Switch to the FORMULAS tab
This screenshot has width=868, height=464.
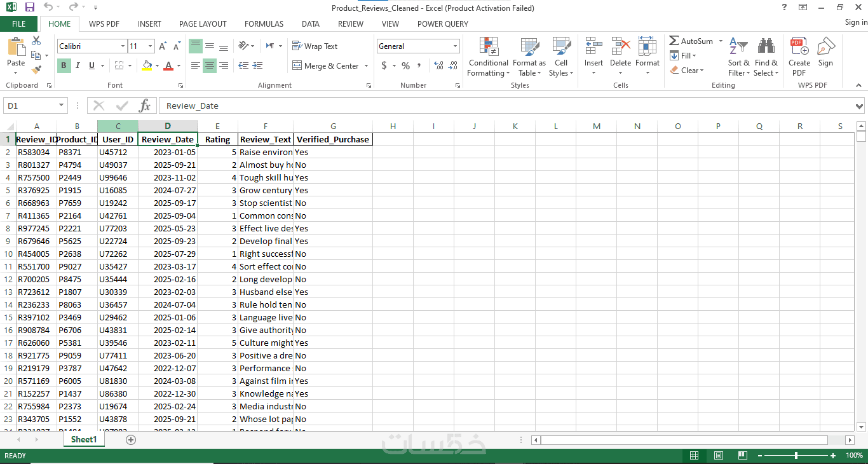tap(264, 24)
